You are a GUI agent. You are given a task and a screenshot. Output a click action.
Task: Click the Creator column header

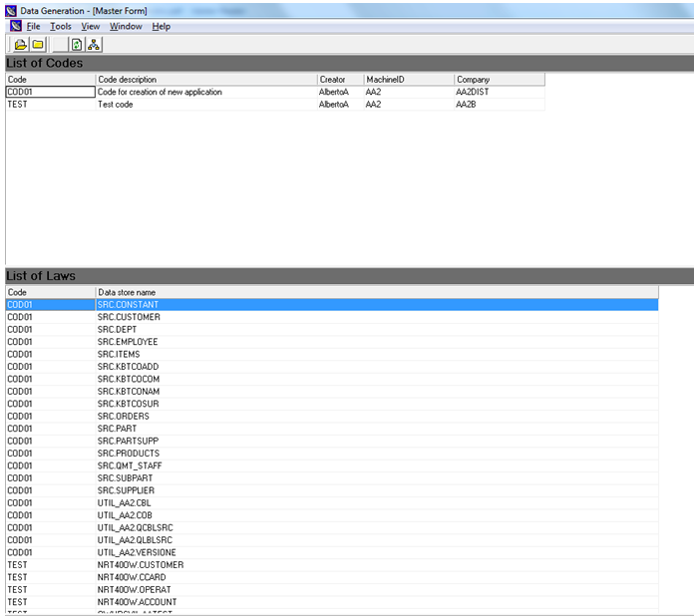click(339, 80)
